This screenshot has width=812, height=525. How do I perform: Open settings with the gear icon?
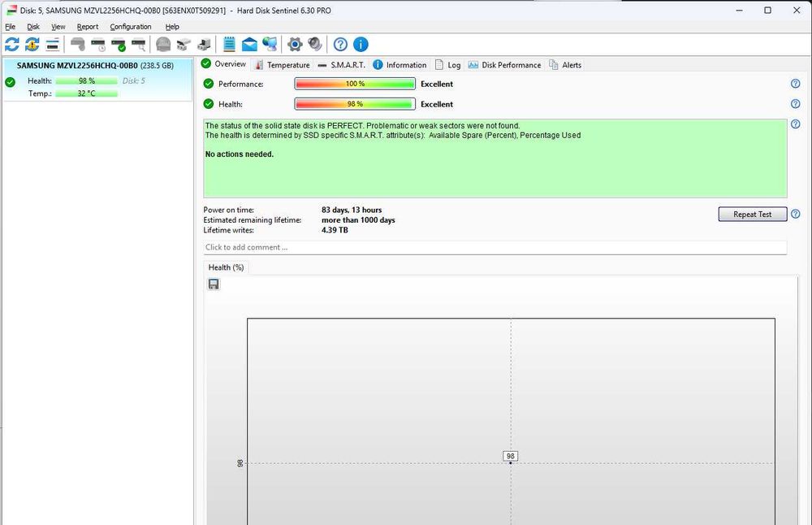point(295,45)
